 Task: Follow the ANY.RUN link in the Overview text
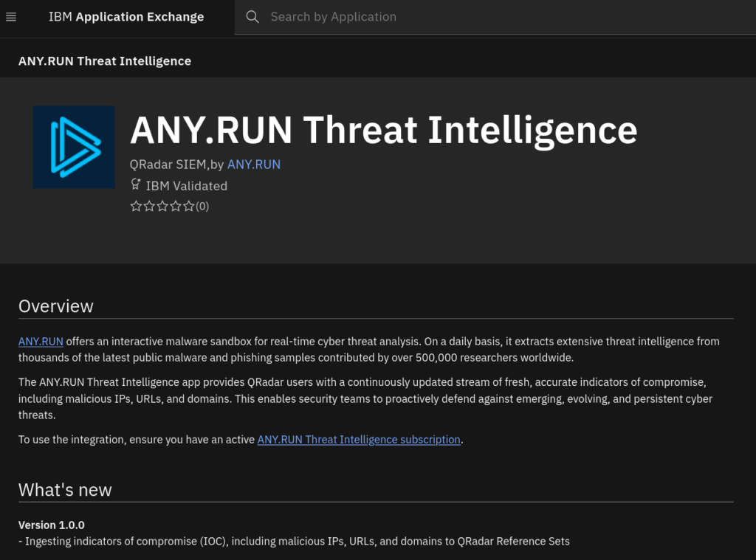pos(41,342)
